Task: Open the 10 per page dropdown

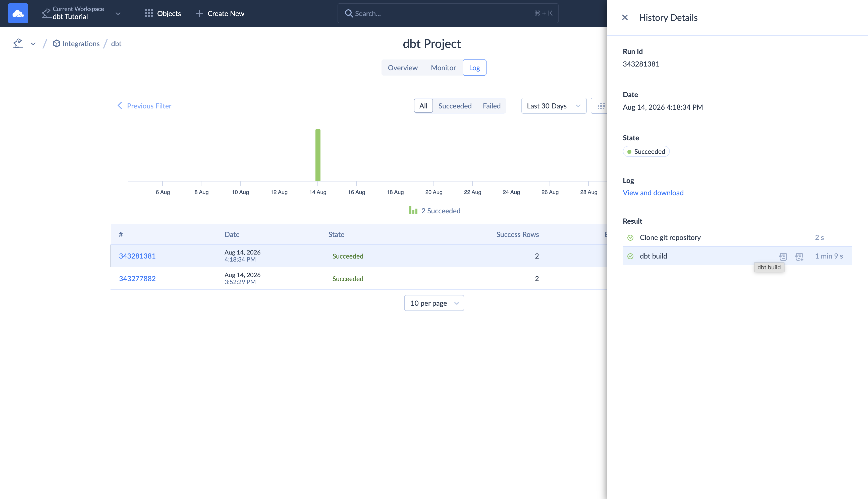Action: [x=434, y=303]
